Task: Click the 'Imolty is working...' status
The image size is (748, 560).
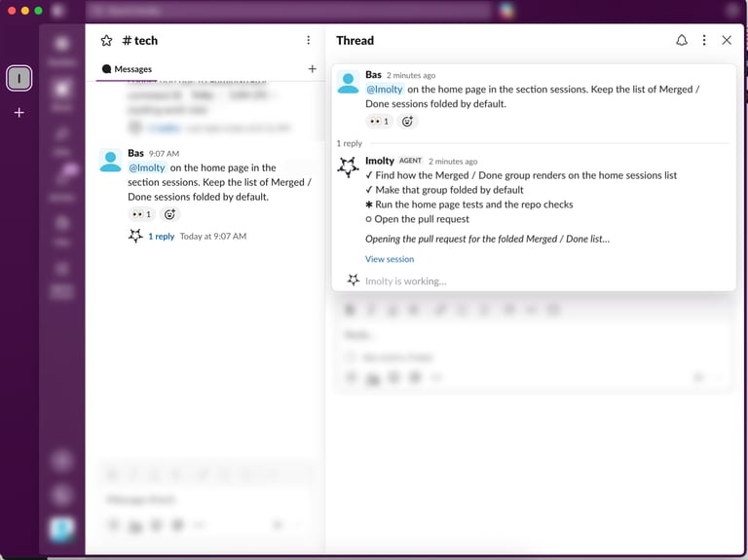Action: (x=406, y=281)
